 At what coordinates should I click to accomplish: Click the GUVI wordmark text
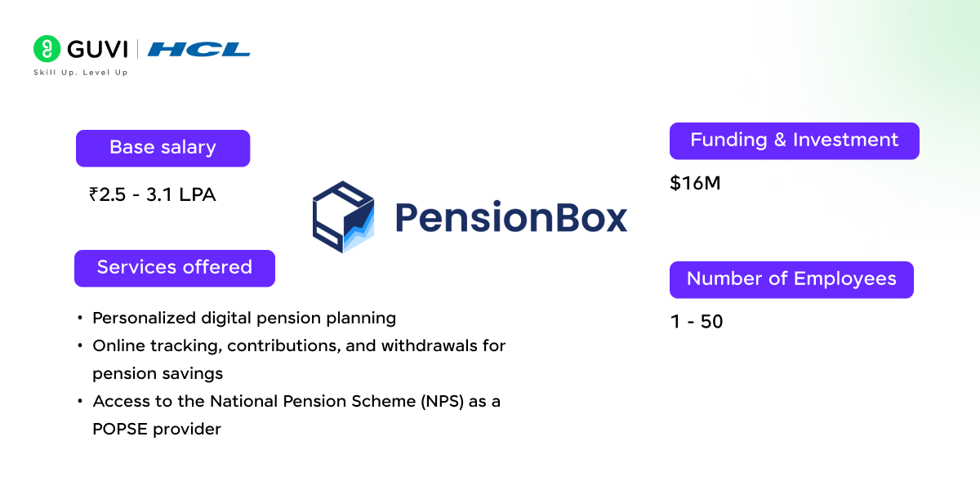97,49
